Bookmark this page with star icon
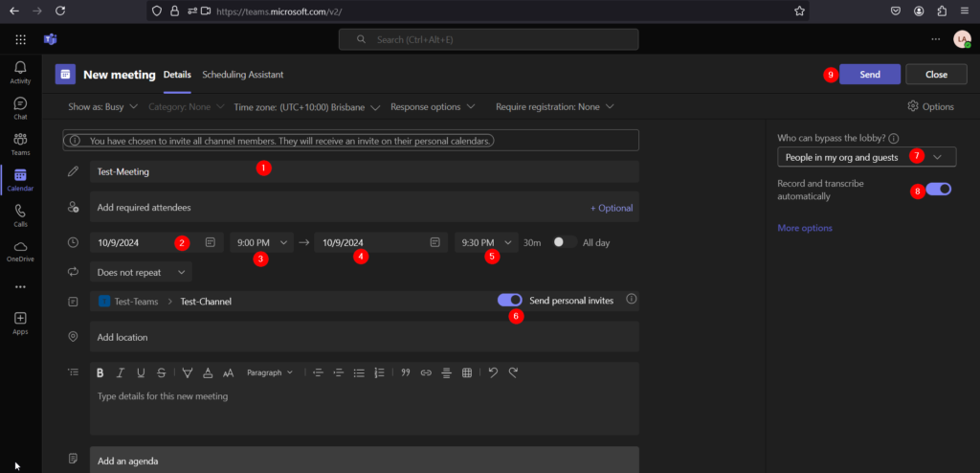Screen dimensions: 980x473 pyautogui.click(x=799, y=11)
